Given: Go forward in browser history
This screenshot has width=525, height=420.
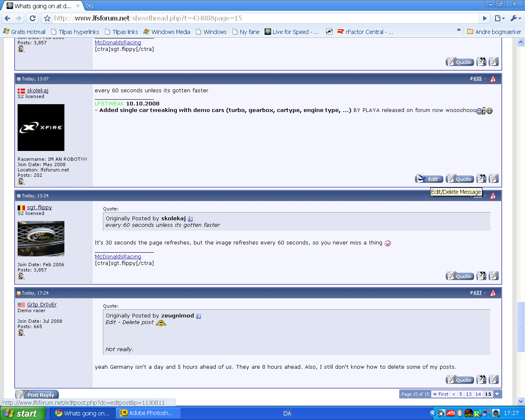Looking at the screenshot, I should (x=18, y=18).
